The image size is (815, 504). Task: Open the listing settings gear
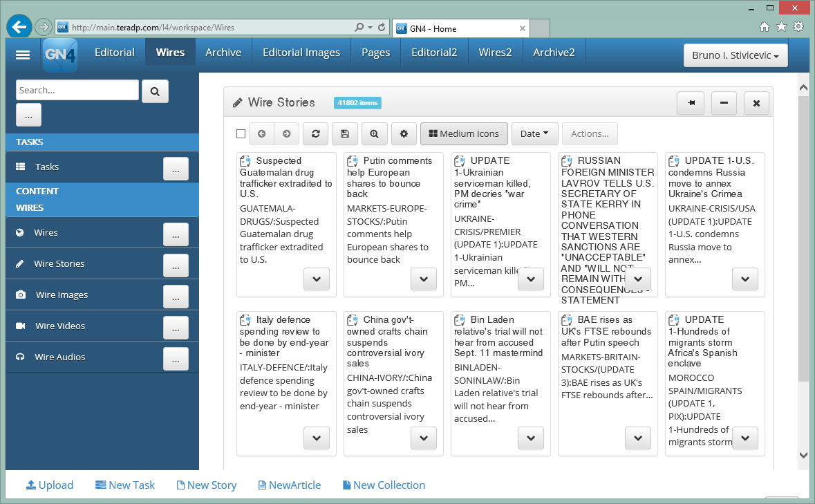(x=404, y=134)
